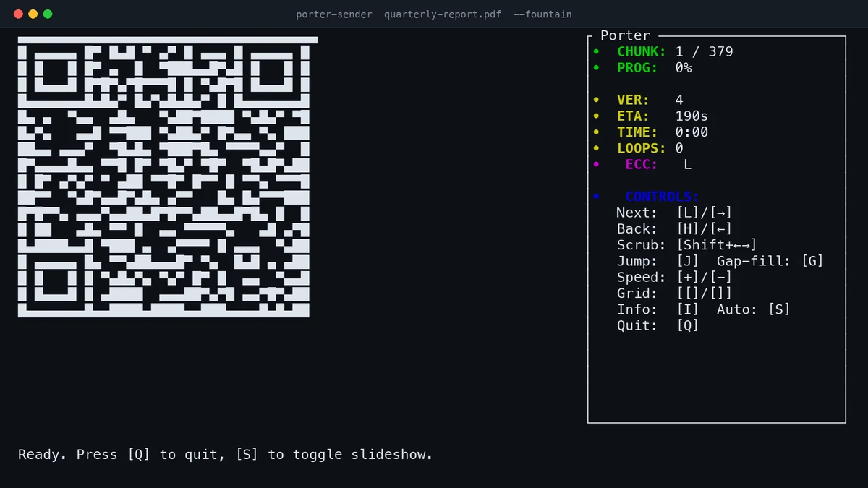Click the green bullet beside PROG
Screen dimensions: 868x488
point(597,67)
